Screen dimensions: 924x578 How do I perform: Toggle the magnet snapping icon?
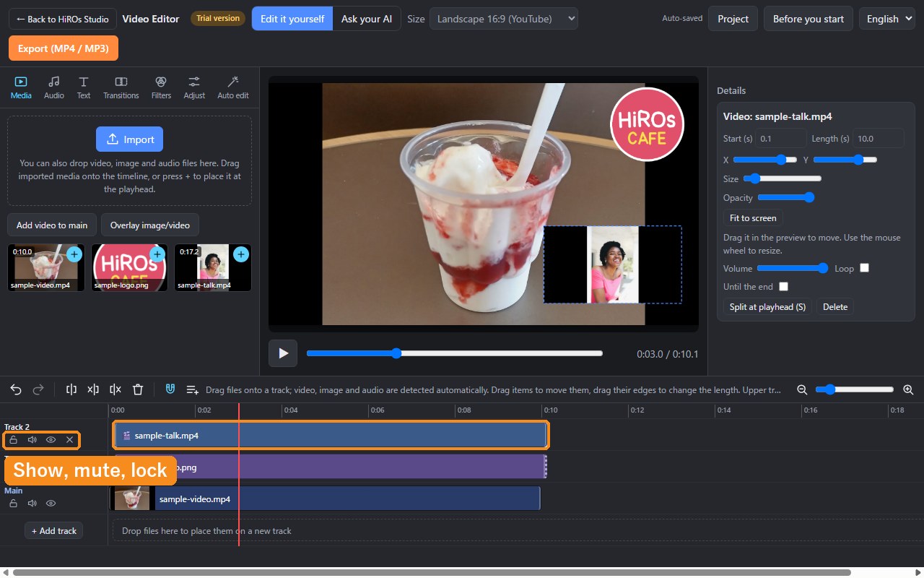pos(170,389)
